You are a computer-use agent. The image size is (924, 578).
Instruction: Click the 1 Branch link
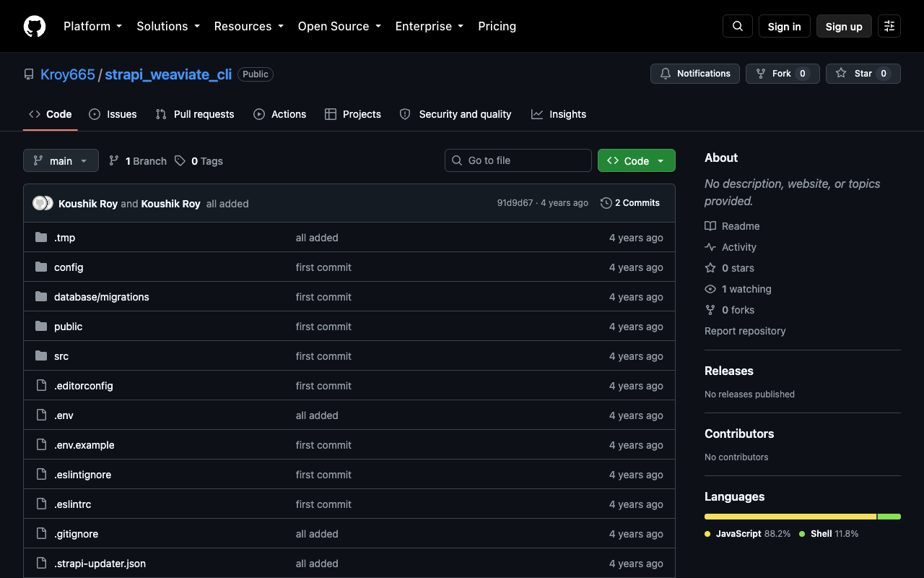click(138, 161)
